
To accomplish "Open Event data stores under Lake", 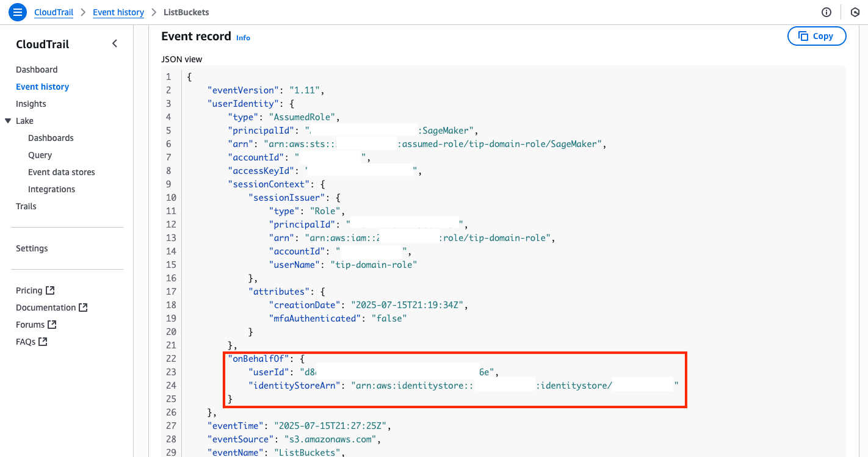I will tap(62, 171).
